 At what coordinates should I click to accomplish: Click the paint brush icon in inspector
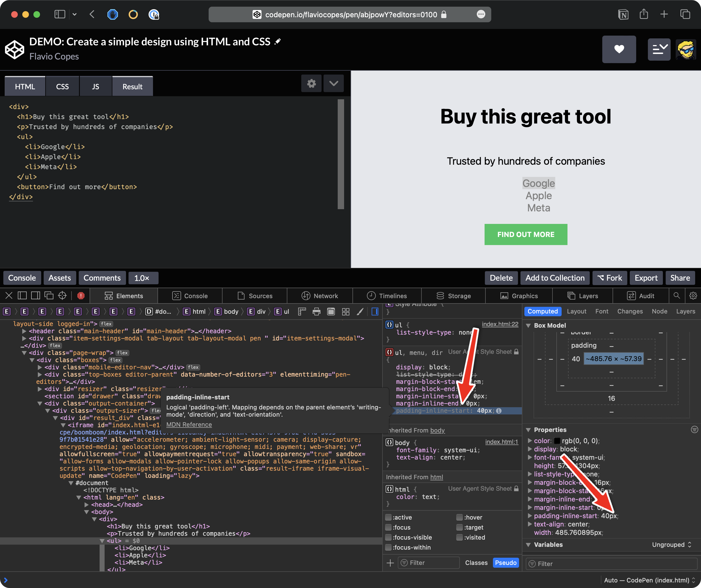(360, 312)
